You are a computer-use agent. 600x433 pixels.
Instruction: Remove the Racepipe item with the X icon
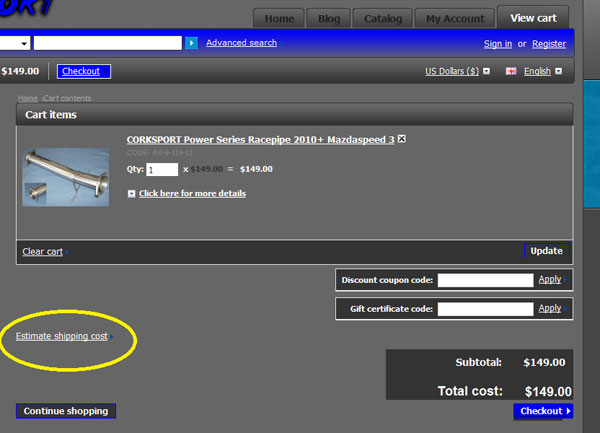point(402,139)
